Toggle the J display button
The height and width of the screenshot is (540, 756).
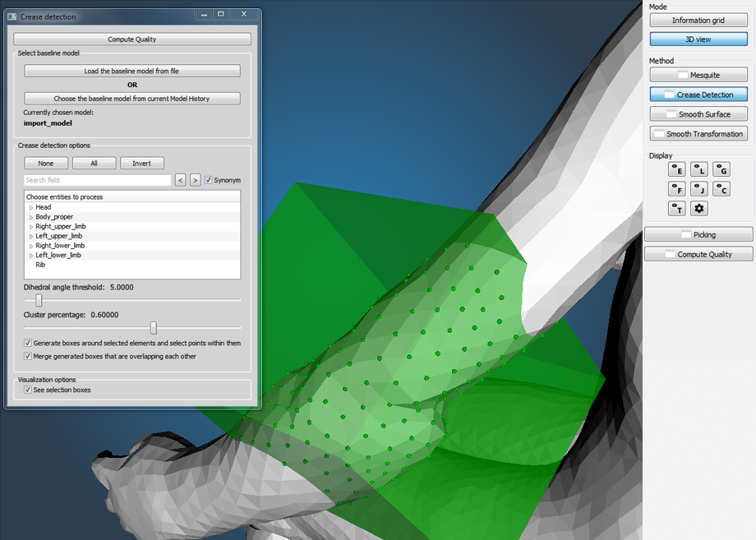(x=699, y=189)
